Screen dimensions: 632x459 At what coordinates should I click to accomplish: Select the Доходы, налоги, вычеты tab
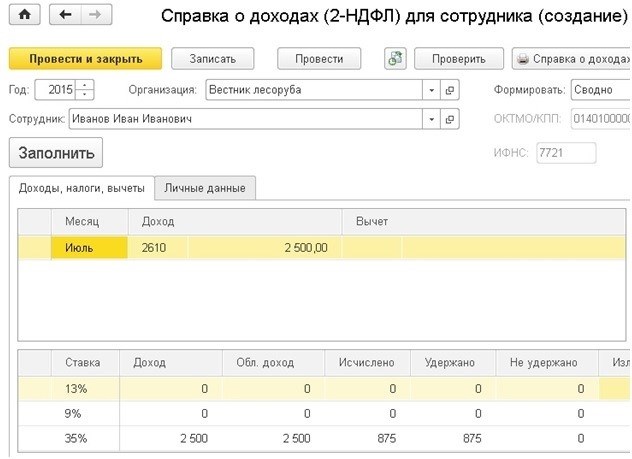coord(81,188)
